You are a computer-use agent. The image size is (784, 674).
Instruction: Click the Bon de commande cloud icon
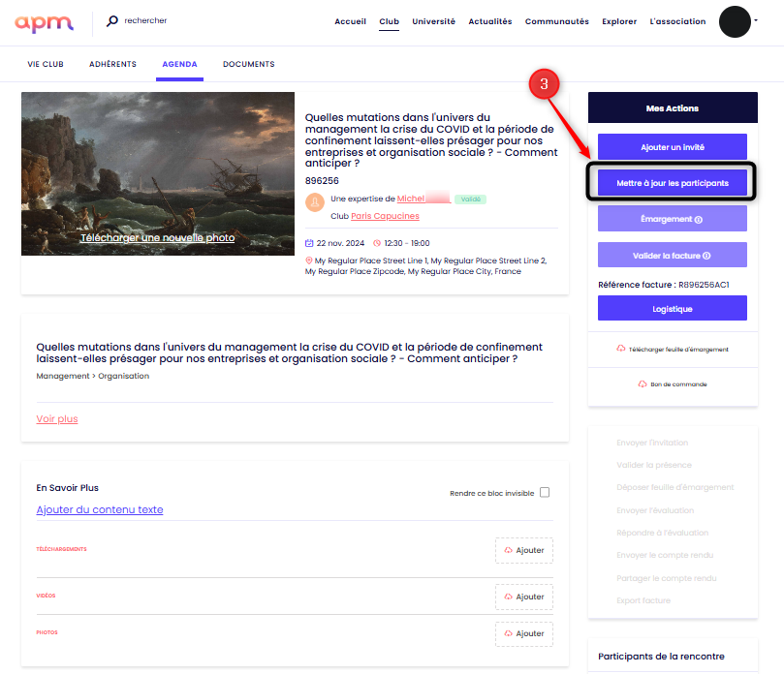[x=642, y=384]
